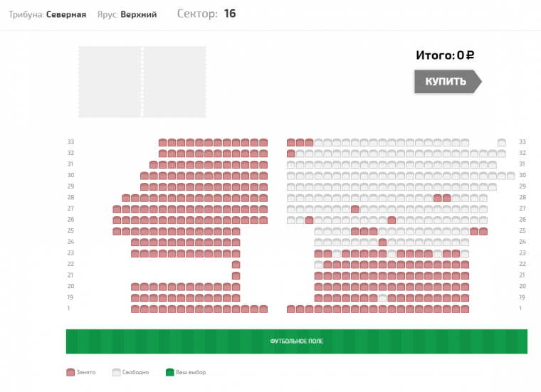541x392 pixels.
Task: Click the lone occupied seat in row 24
Action: click(383, 242)
